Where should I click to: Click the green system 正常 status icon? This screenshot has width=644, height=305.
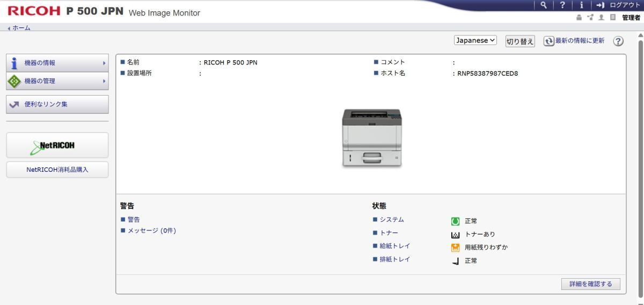456,221
